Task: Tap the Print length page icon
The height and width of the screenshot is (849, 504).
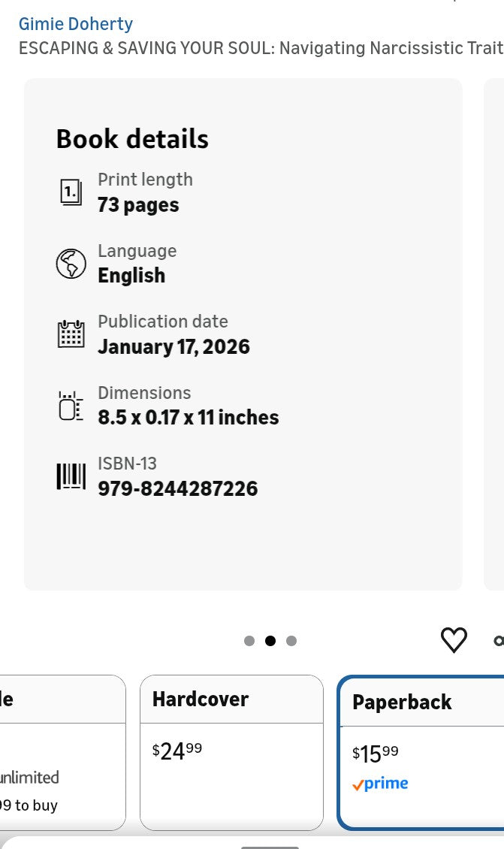Action: [x=71, y=193]
